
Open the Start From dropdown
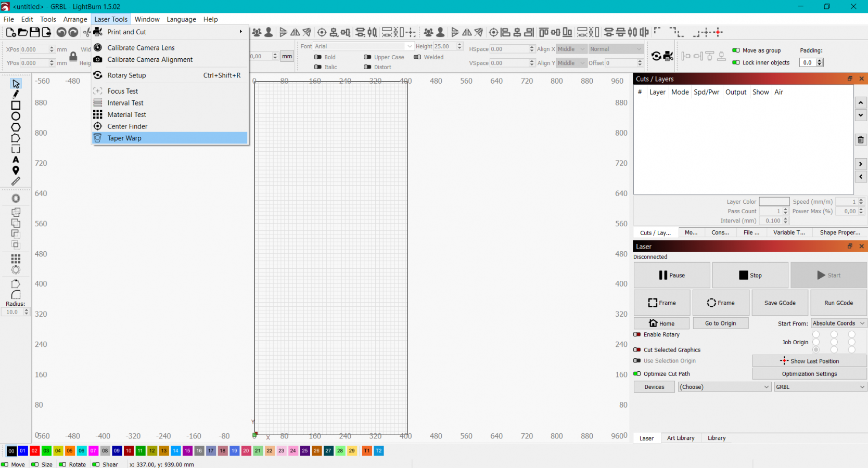(x=838, y=323)
